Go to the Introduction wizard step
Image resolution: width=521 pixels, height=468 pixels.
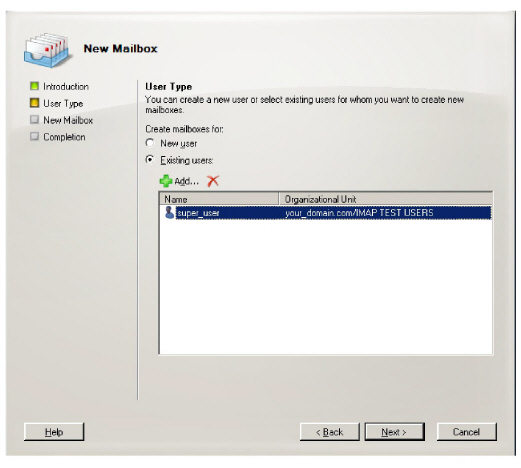66,86
